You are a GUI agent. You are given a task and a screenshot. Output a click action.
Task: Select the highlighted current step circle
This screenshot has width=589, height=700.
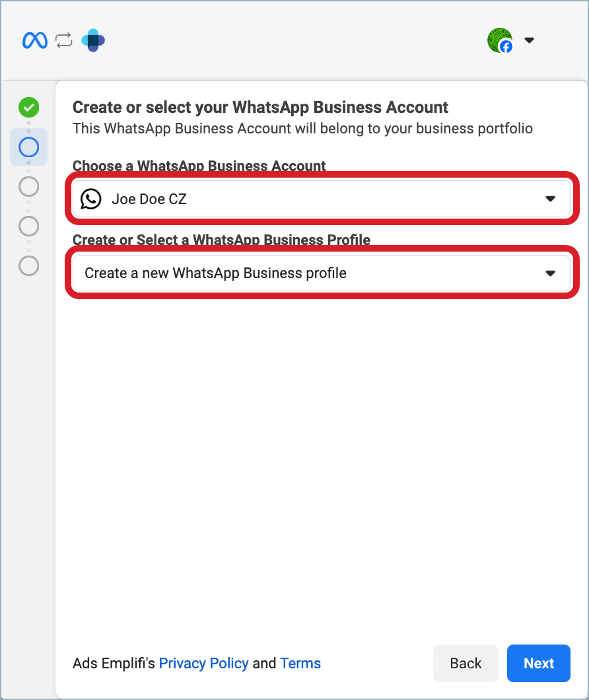click(28, 147)
